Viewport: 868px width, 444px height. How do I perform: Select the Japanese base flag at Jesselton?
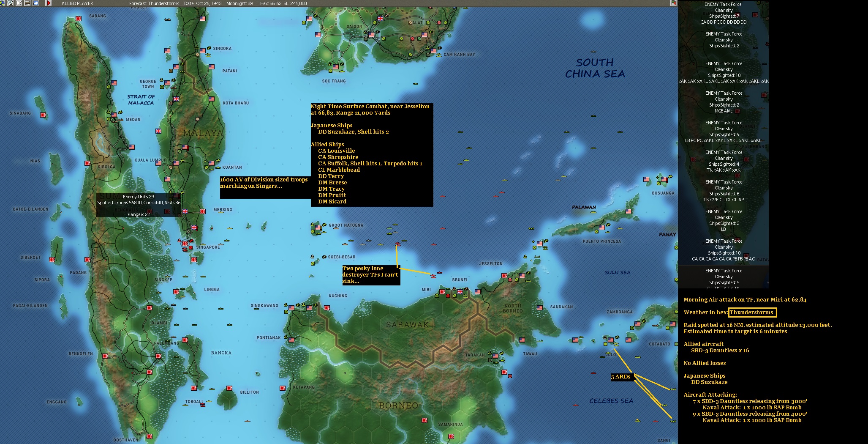(504, 276)
